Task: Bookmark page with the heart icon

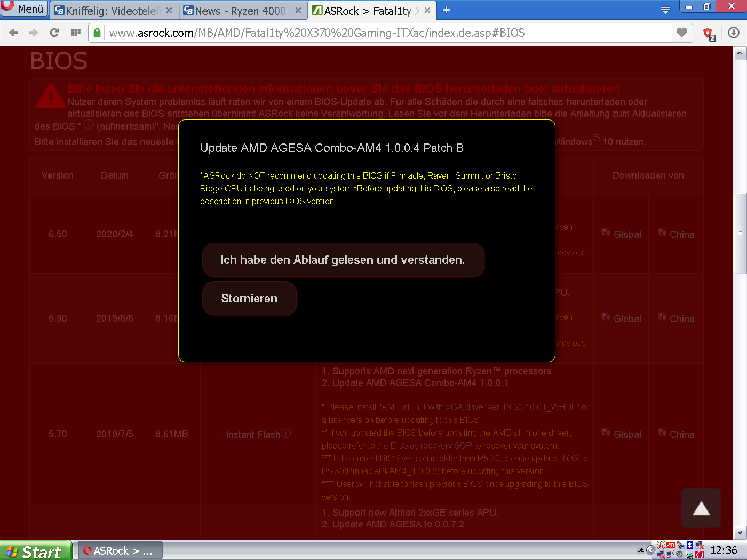Action: [x=682, y=33]
